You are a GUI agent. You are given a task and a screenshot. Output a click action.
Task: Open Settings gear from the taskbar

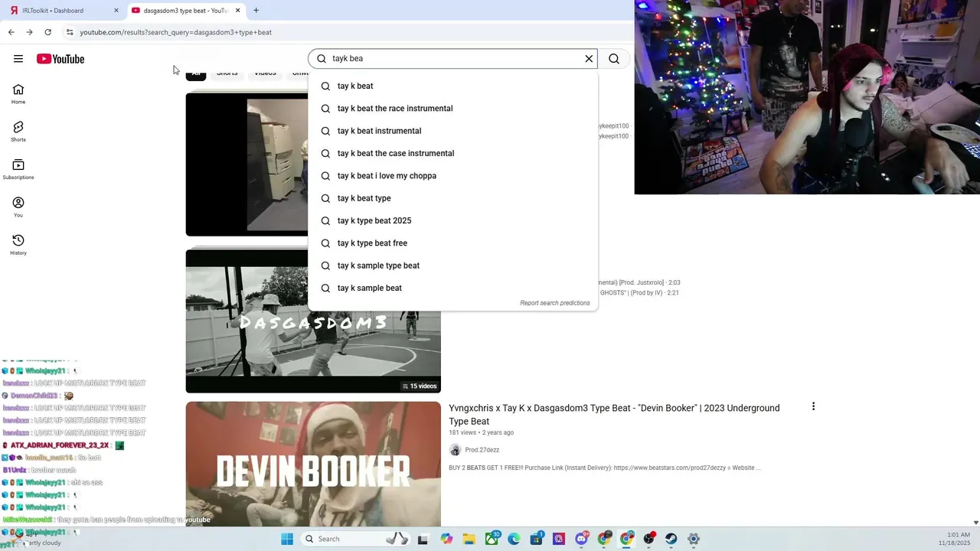694,539
